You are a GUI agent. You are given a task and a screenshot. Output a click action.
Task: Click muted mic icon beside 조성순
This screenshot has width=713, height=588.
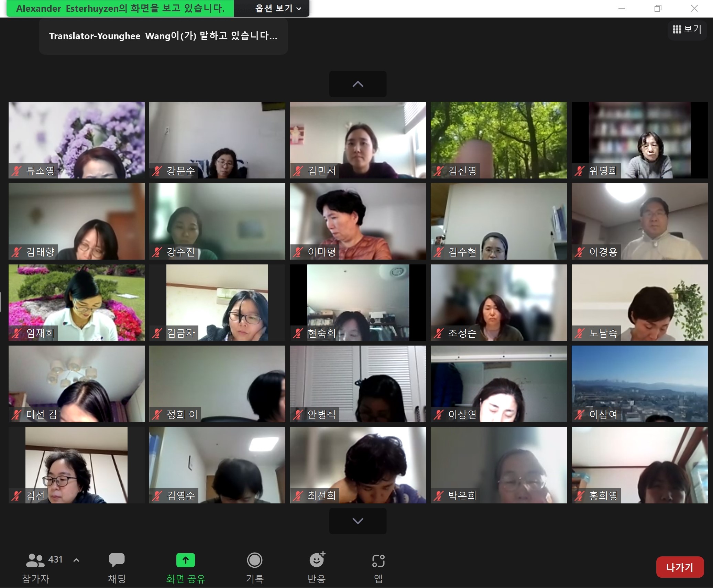(x=439, y=333)
